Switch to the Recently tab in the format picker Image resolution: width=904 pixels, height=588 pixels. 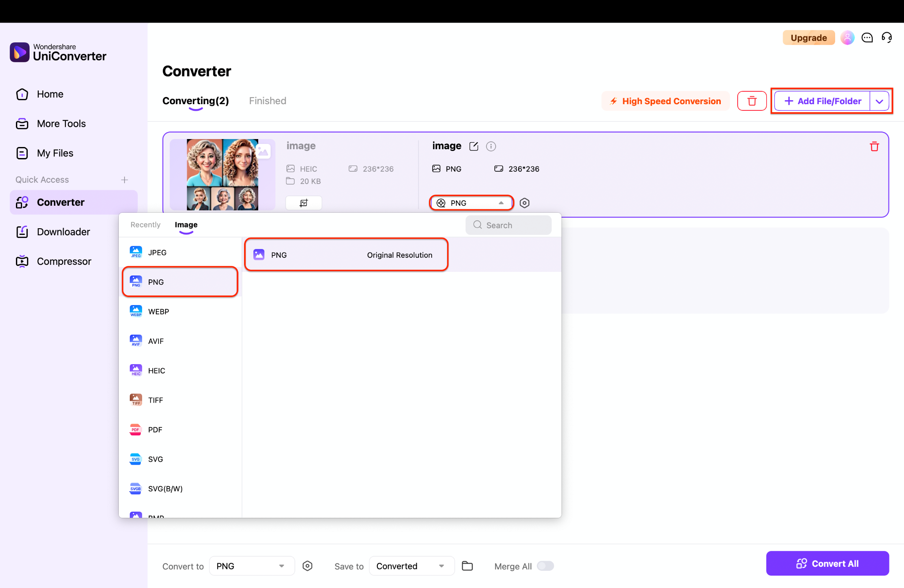[145, 225]
